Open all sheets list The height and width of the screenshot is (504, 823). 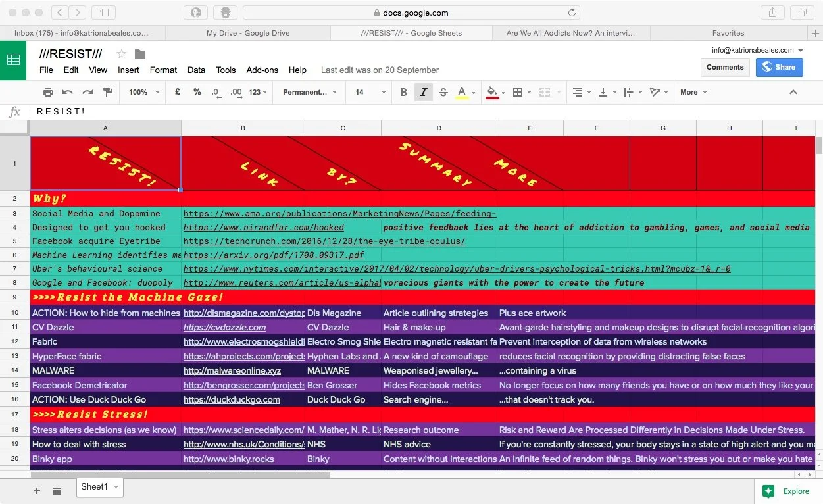(x=57, y=491)
